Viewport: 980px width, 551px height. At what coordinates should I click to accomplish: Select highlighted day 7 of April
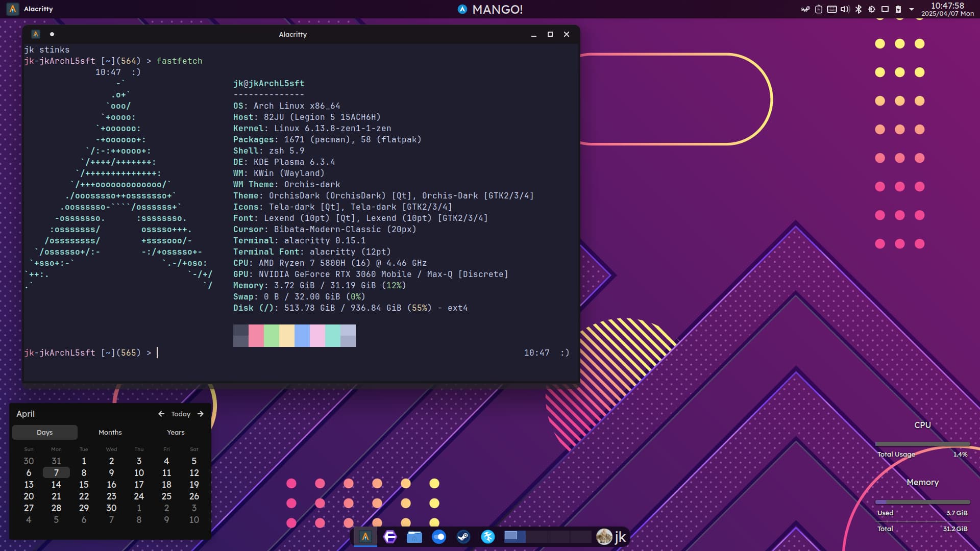tap(56, 472)
